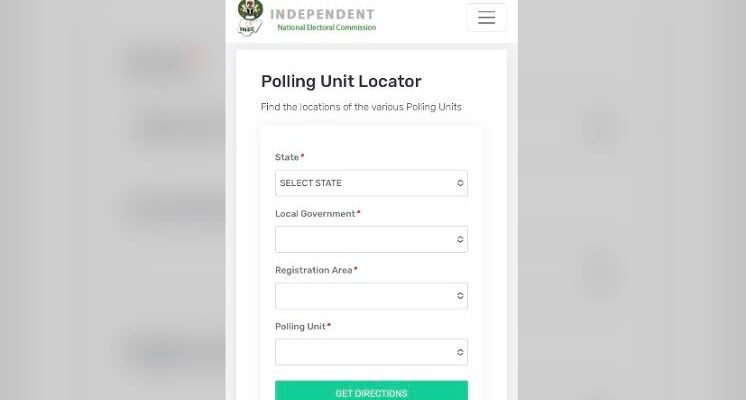Click the GET DIRECTIONS button
The height and width of the screenshot is (400, 746).
371,391
